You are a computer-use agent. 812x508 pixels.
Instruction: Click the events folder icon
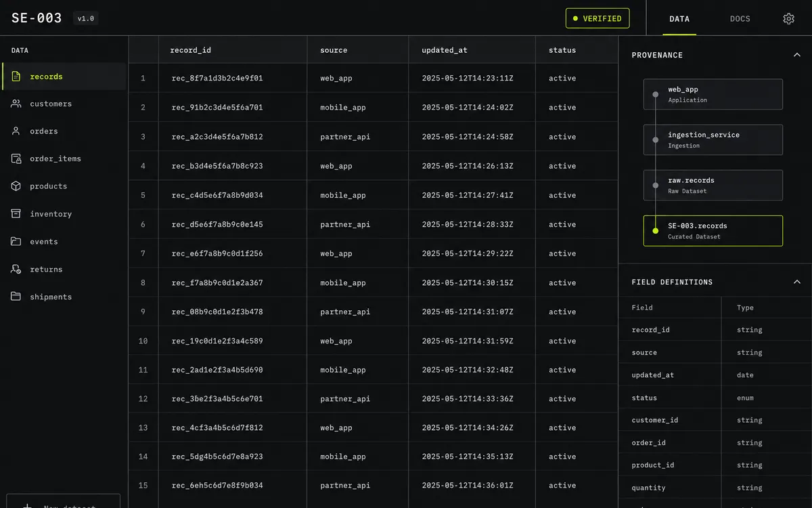(x=16, y=242)
